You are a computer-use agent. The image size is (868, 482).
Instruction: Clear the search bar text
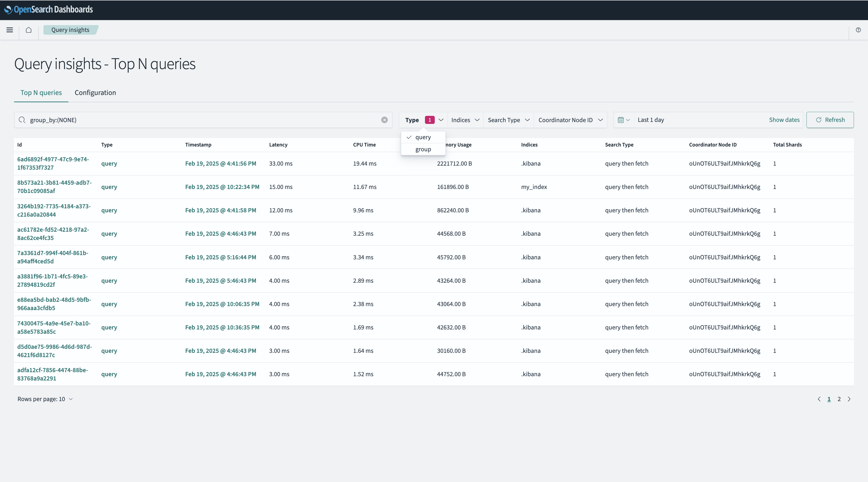pos(385,120)
